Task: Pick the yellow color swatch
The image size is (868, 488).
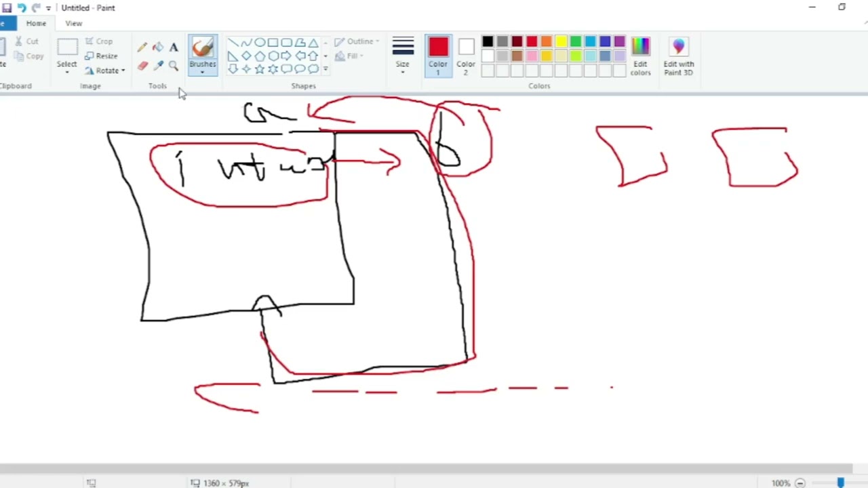Action: click(x=561, y=42)
